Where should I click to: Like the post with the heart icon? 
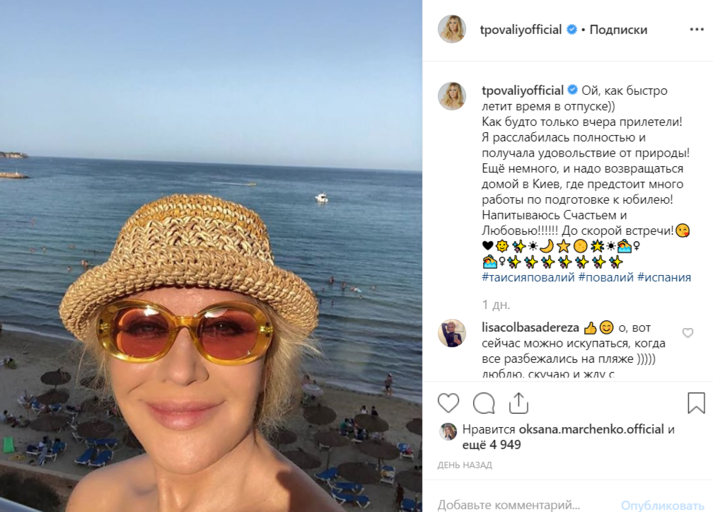click(x=449, y=403)
